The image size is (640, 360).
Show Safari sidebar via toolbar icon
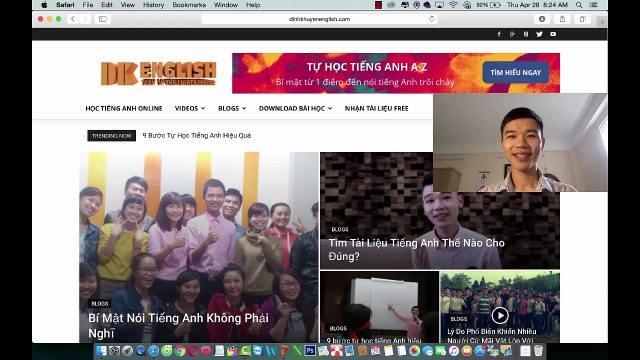click(103, 19)
